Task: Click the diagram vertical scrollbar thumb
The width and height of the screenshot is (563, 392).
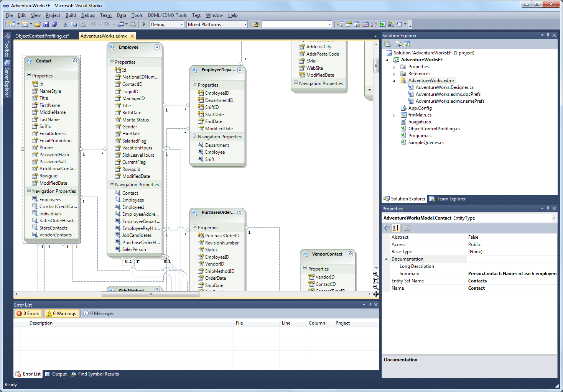Action: tap(376, 65)
